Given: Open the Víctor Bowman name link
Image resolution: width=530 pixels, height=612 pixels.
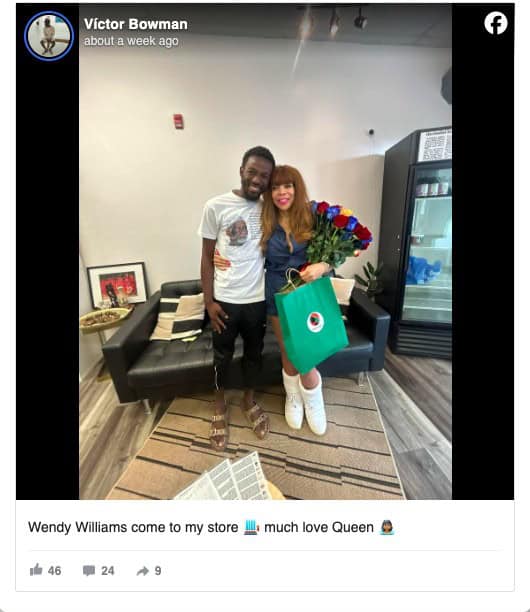Looking at the screenshot, I should 136,24.
